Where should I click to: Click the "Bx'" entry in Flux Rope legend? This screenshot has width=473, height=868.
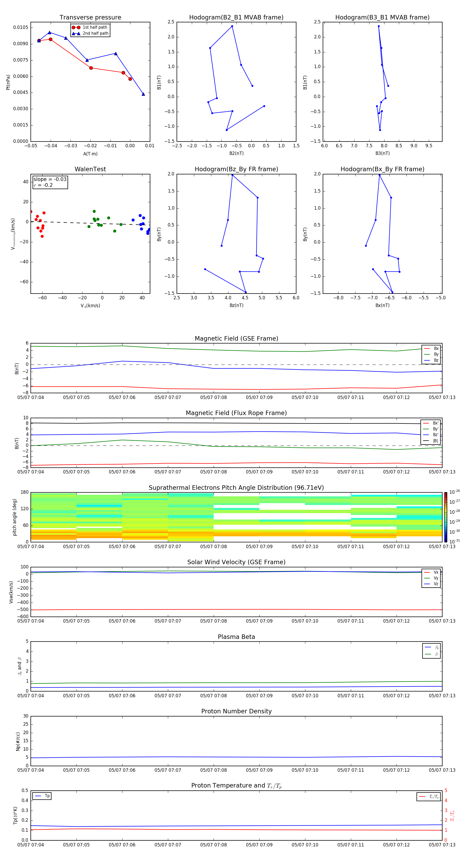pos(431,423)
